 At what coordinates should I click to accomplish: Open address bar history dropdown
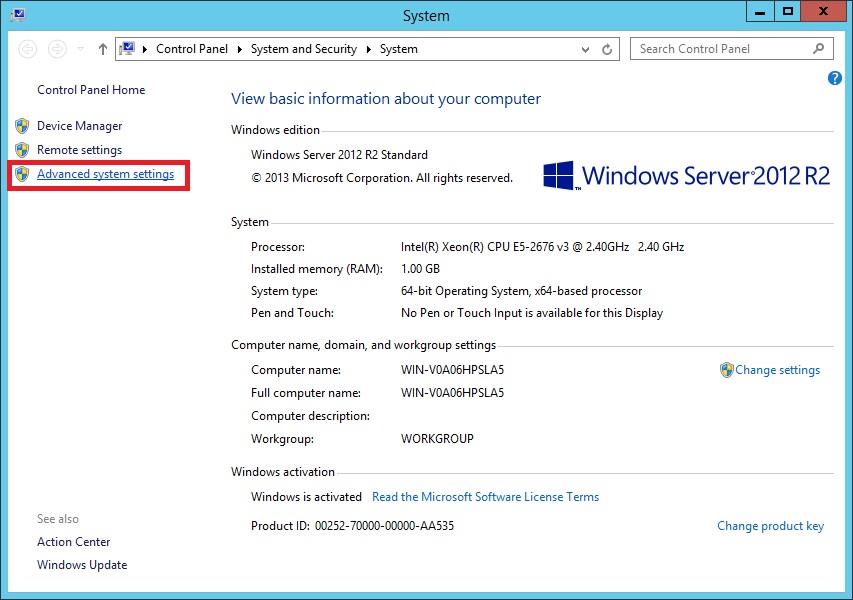585,50
